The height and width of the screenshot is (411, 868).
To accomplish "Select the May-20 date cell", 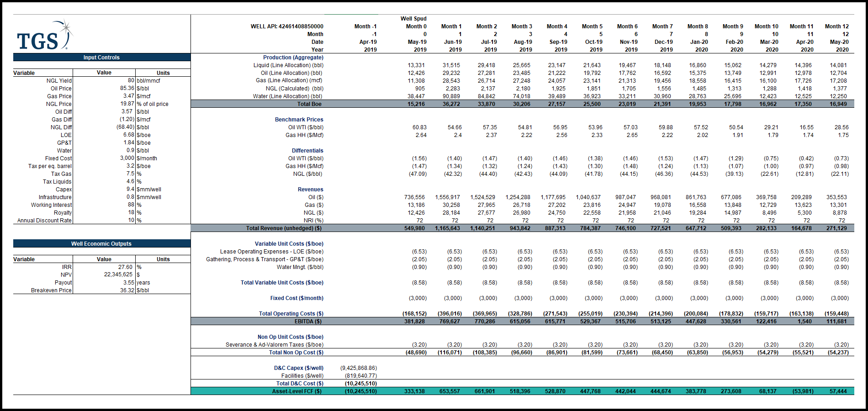I will (839, 42).
